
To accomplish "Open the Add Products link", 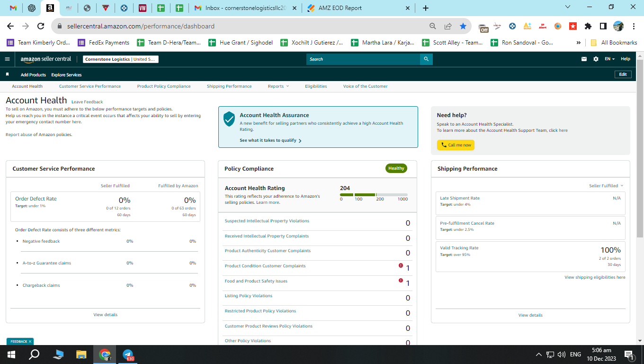I will coord(33,75).
